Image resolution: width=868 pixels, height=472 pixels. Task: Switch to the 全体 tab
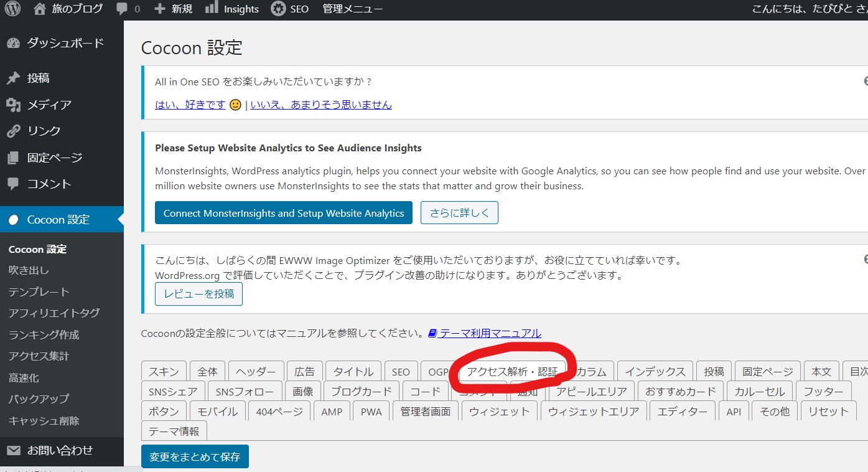coord(207,372)
